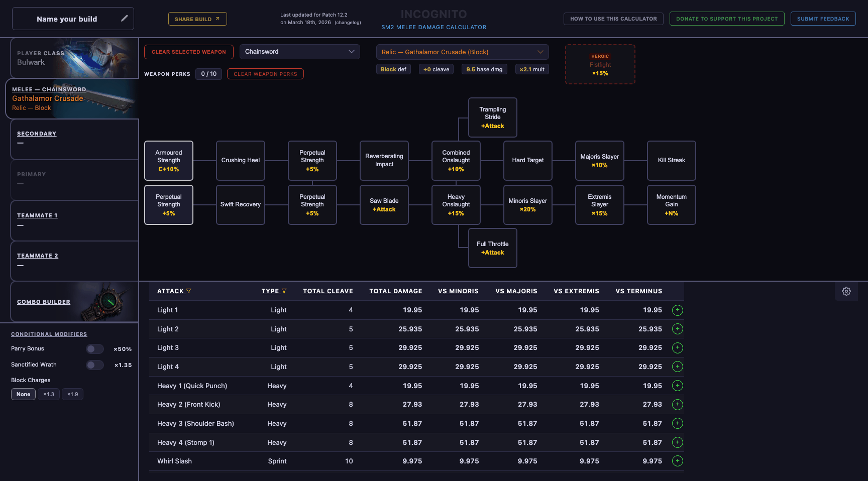868x481 pixels.
Task: Open the combo table settings gear
Action: [846, 291]
